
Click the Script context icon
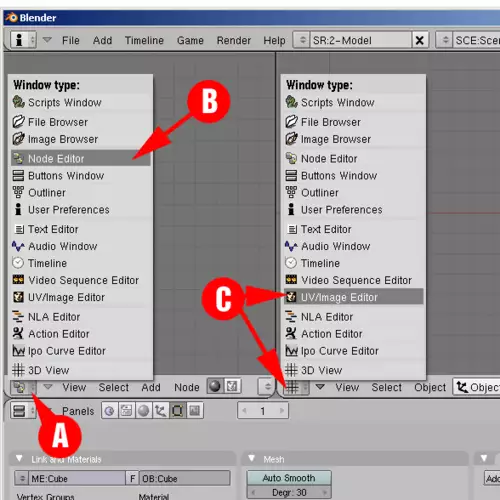coord(126,411)
